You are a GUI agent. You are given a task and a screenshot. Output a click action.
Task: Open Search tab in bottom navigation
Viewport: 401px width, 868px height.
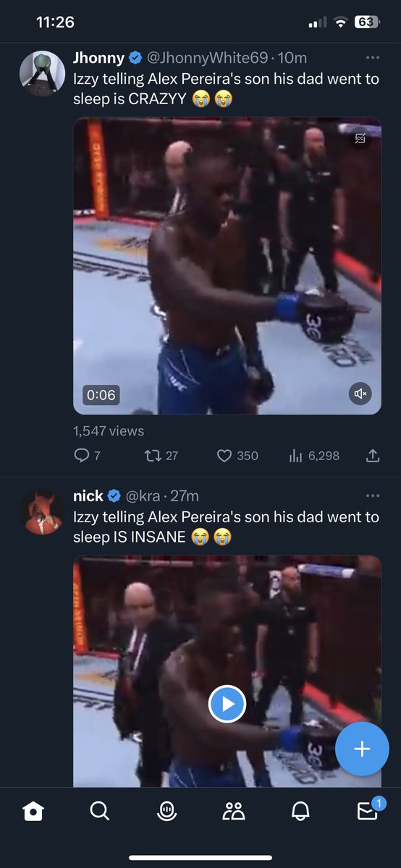[x=100, y=812]
